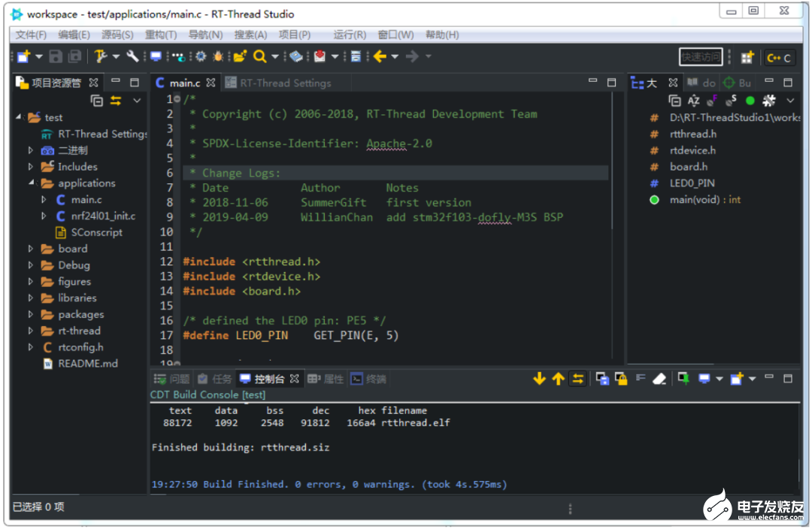Viewport: 812px width, 529px height.
Task: Click the gear chip configuration toolbar icon
Action: (201, 56)
